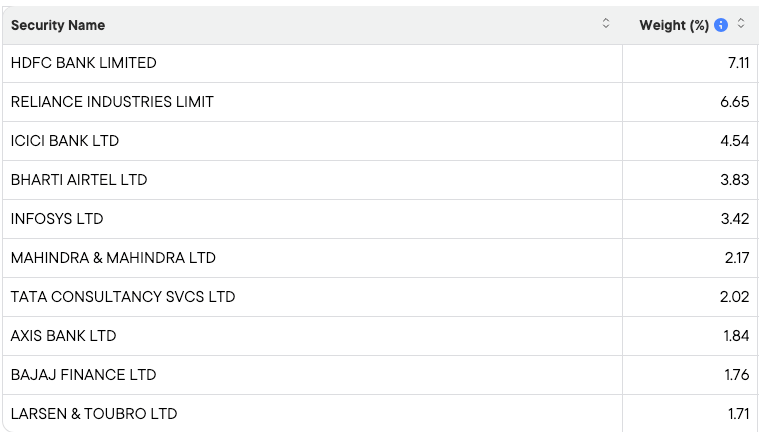Click on ICICI BANK LTD
759x432 pixels.
pyautogui.click(x=65, y=141)
